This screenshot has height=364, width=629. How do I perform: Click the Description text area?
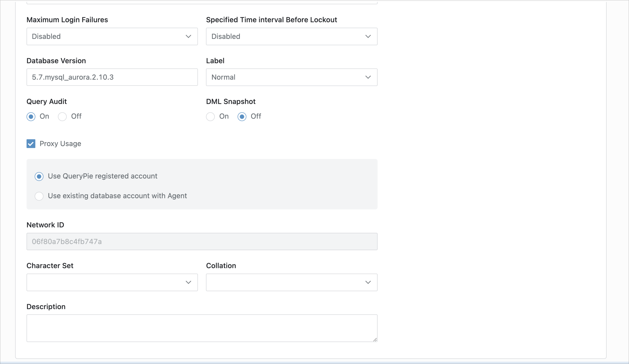pyautogui.click(x=202, y=328)
